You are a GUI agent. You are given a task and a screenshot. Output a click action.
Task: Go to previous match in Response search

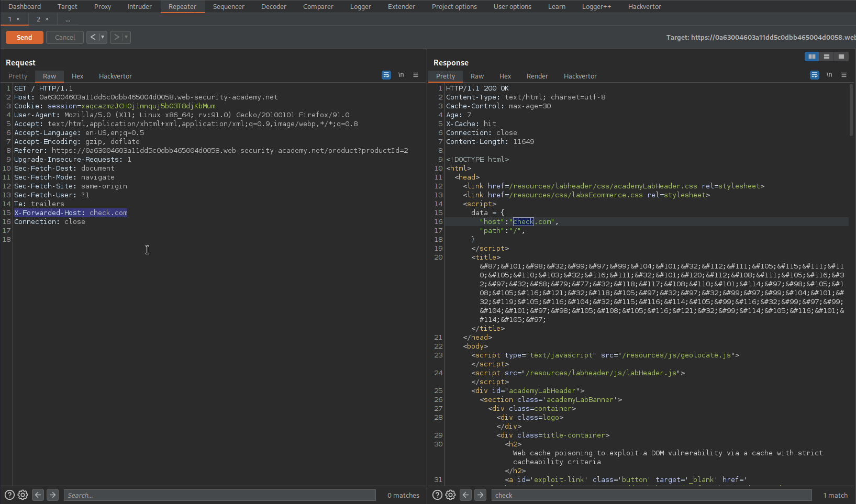point(465,495)
